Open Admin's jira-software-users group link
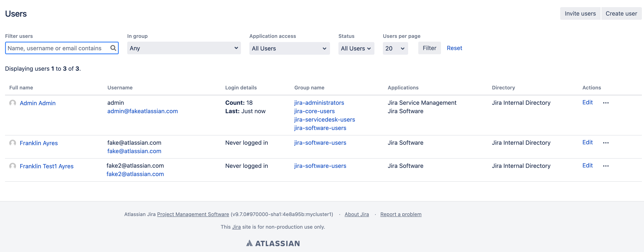The image size is (644, 252). 320,128
